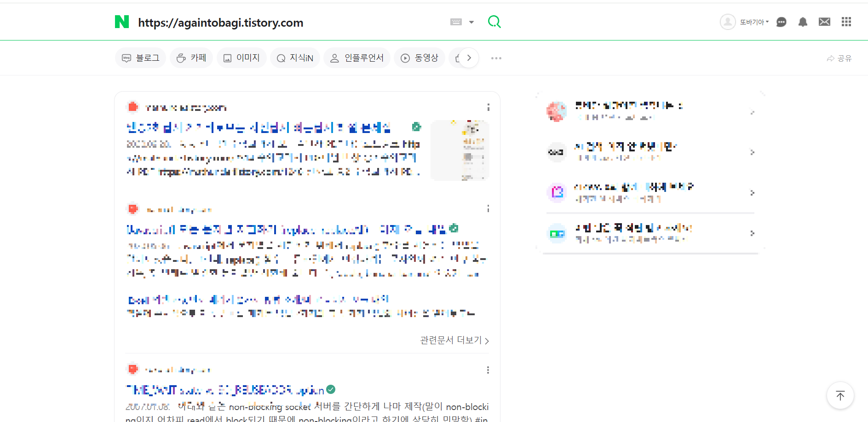Switch to the 블로그 tab
The width and height of the screenshot is (868, 422).
point(140,58)
